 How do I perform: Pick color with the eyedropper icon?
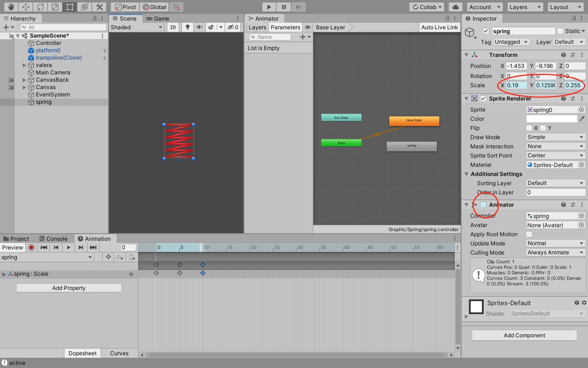click(x=582, y=119)
